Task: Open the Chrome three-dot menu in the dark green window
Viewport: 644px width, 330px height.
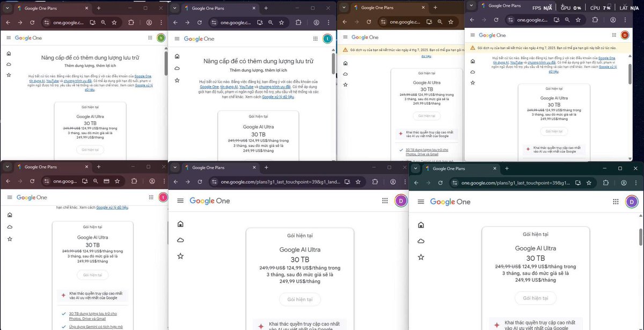Action: [x=635, y=183]
